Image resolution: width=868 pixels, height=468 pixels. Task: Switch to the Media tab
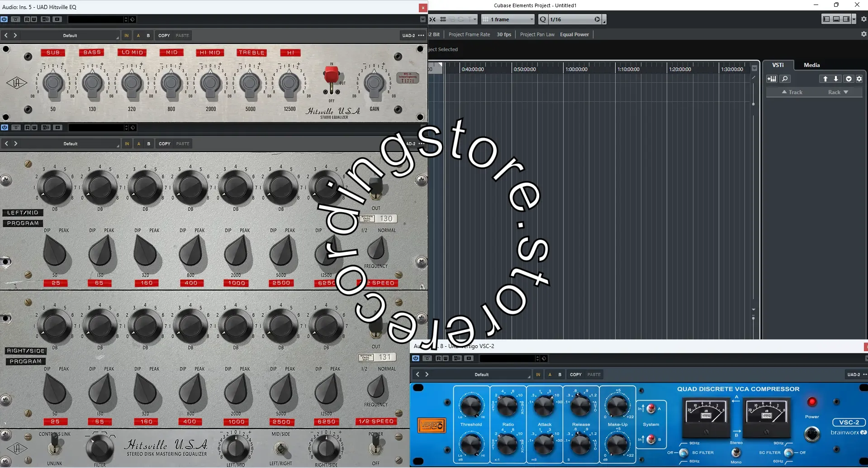coord(811,65)
